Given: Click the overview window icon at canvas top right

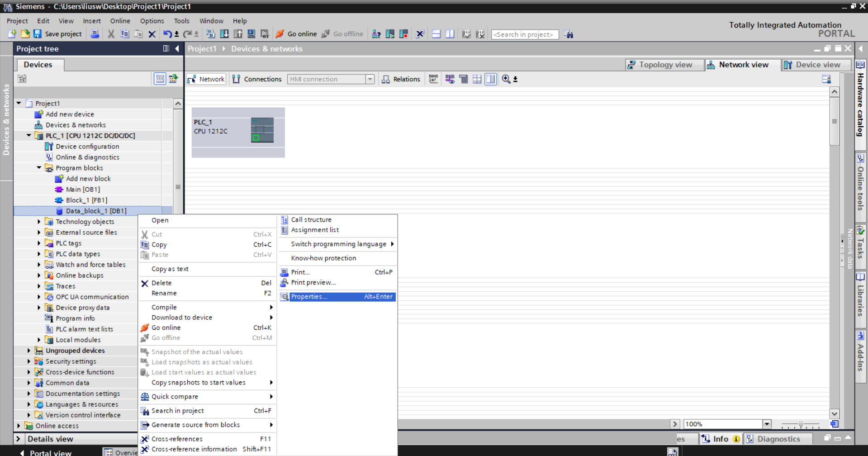Looking at the screenshot, I should click(826, 79).
